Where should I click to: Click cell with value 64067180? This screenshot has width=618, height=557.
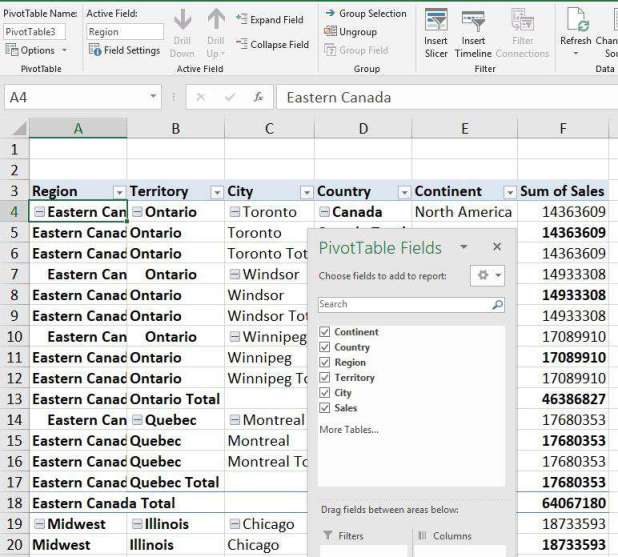[563, 503]
